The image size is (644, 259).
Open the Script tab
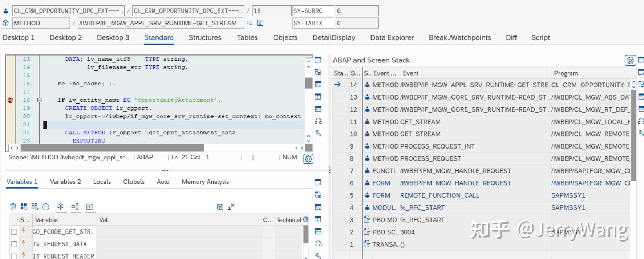(540, 37)
